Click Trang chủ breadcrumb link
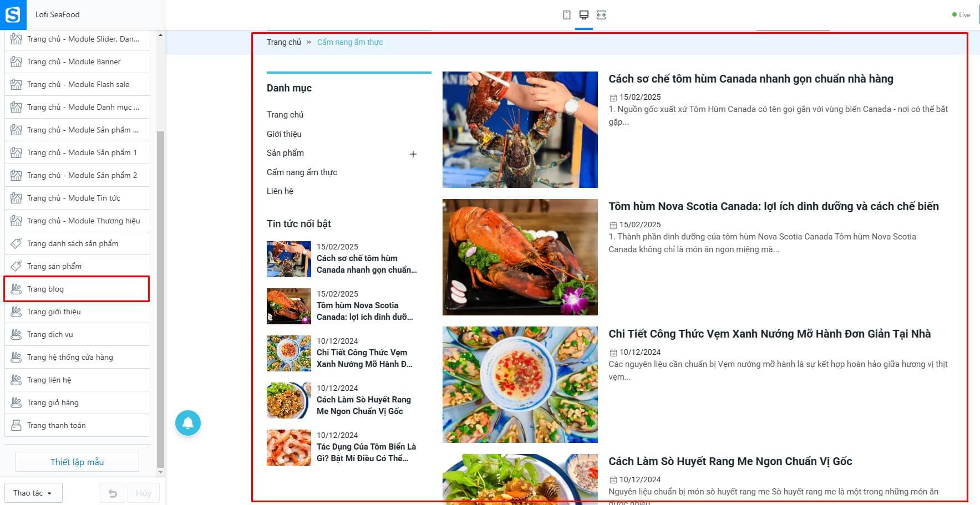 click(x=284, y=42)
